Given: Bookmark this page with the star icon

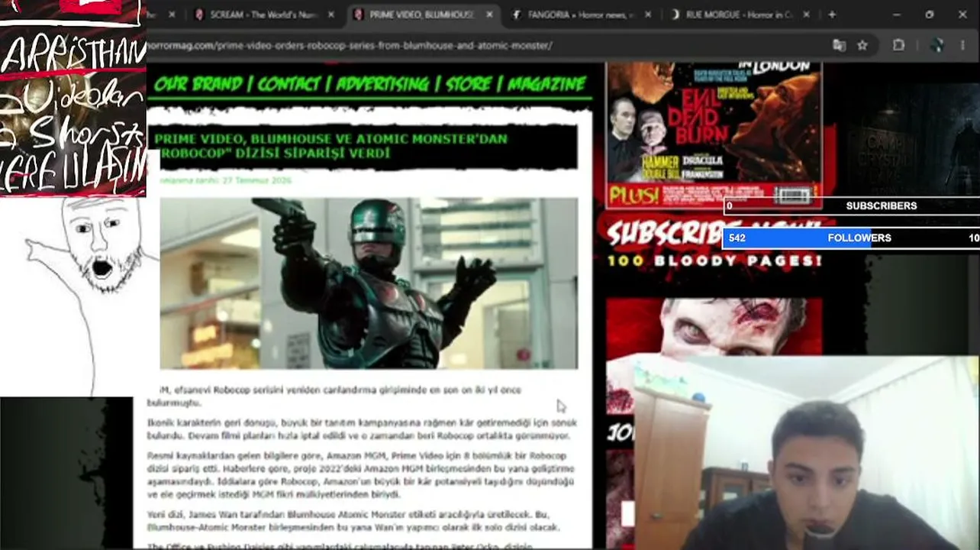Looking at the screenshot, I should 862,45.
